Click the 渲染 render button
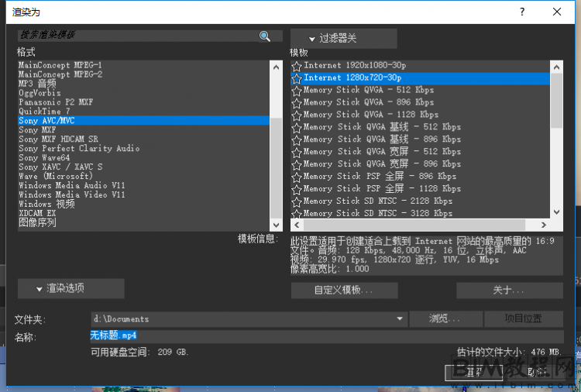The width and height of the screenshot is (581, 392). [473, 373]
